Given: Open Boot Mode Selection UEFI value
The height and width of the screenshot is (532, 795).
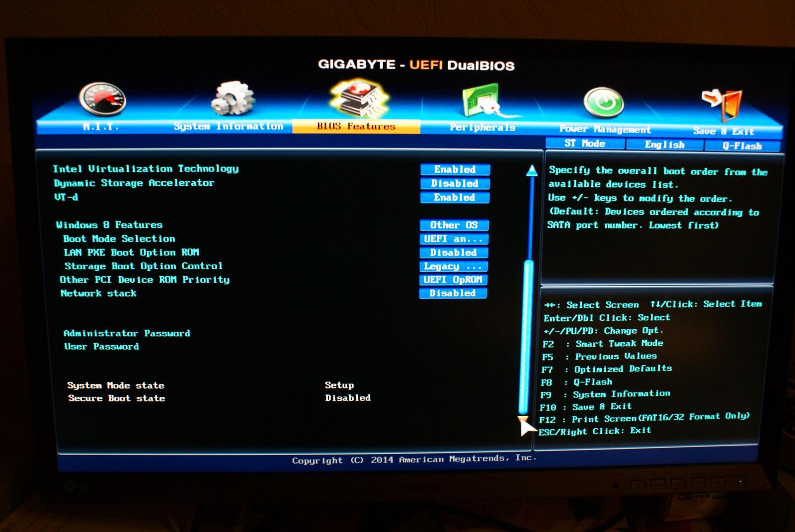Looking at the screenshot, I should 454,239.
